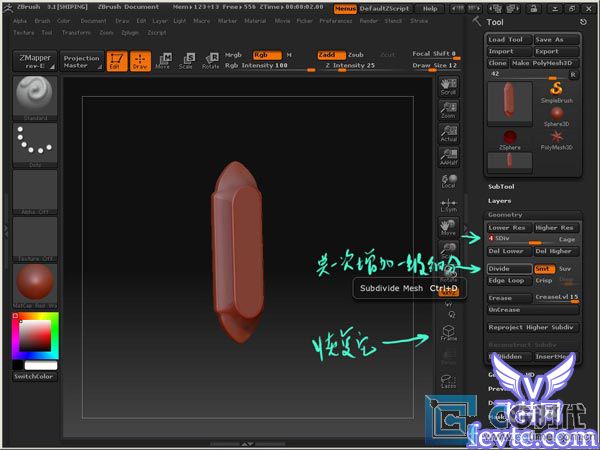
Task: Toggle Zsub sculpt mode
Action: pos(356,55)
